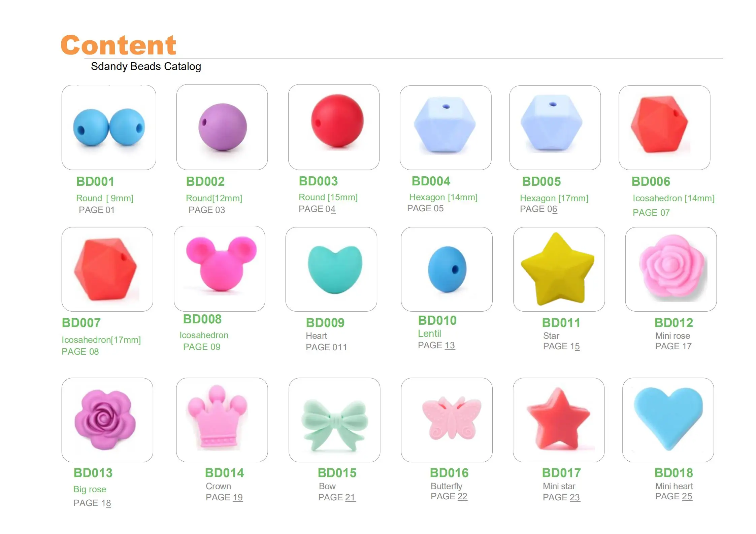
Task: Click the PAGE 25 link under Mini heart
Action: click(x=674, y=496)
